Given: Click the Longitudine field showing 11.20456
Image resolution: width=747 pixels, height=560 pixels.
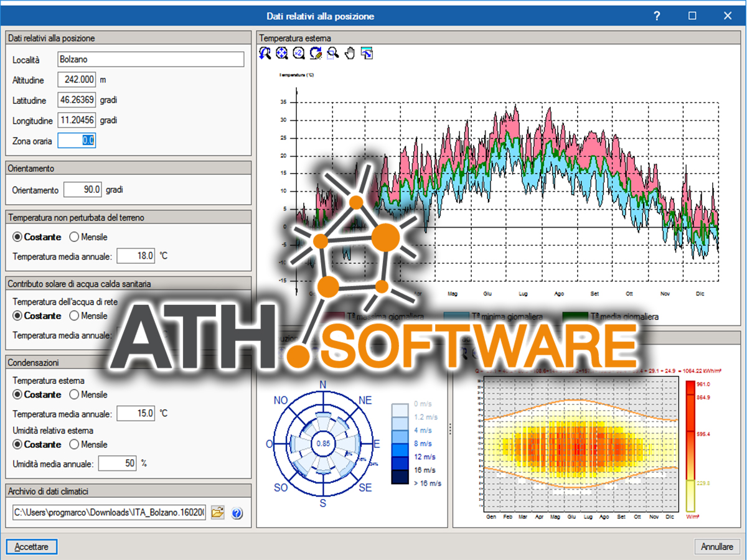Looking at the screenshot, I should [77, 120].
